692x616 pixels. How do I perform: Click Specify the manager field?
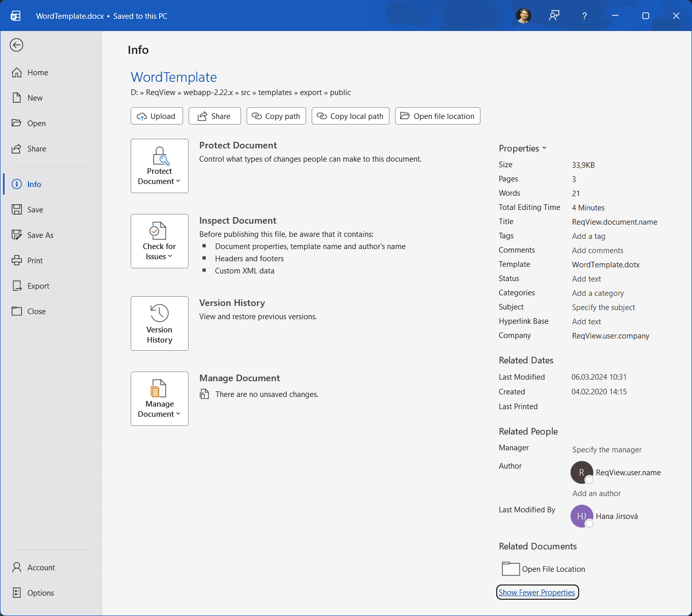(x=607, y=450)
